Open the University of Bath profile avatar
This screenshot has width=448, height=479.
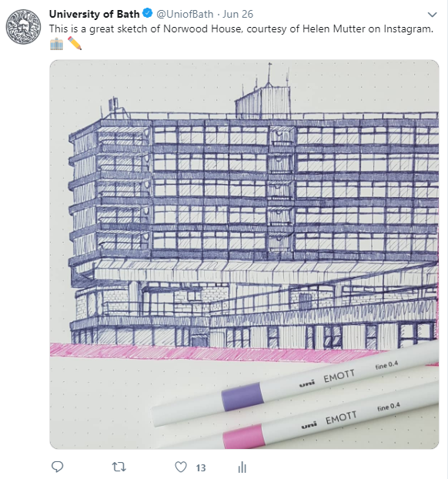[23, 27]
